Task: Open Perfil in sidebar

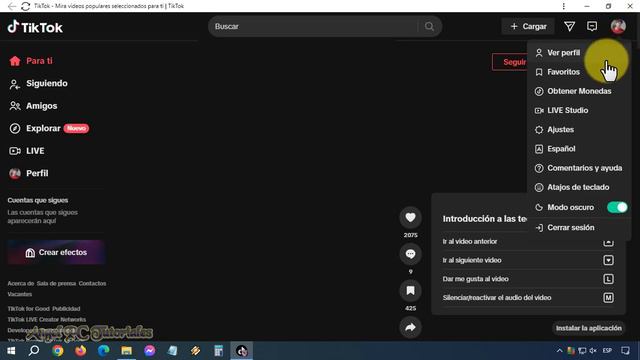Action: [29, 173]
